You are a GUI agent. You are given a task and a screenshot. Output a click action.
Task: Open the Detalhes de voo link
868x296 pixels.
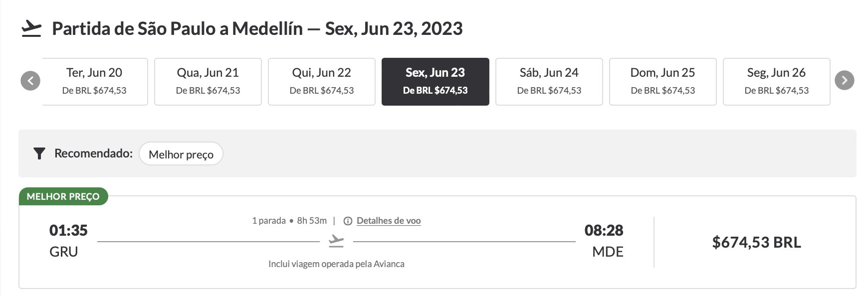[389, 221]
